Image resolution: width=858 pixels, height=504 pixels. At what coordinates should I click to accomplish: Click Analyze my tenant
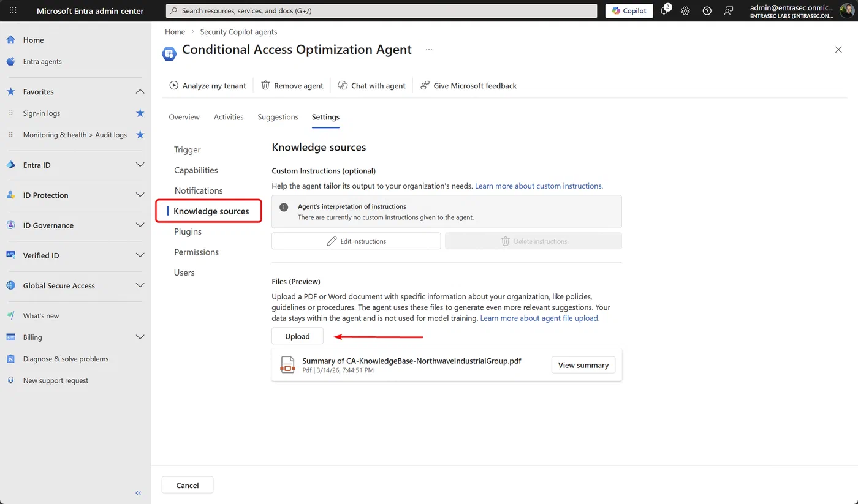(208, 86)
